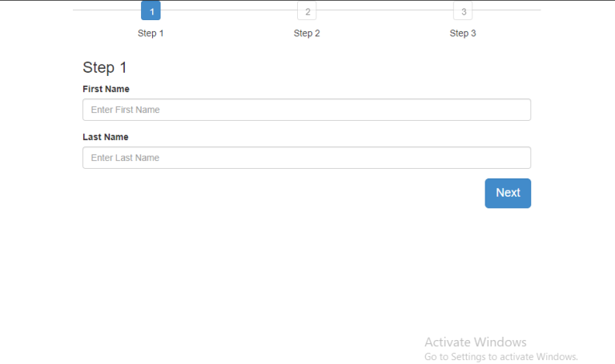Click the 'Step 3' caption under the wizard badge
This screenshot has width=615, height=364.
(463, 34)
